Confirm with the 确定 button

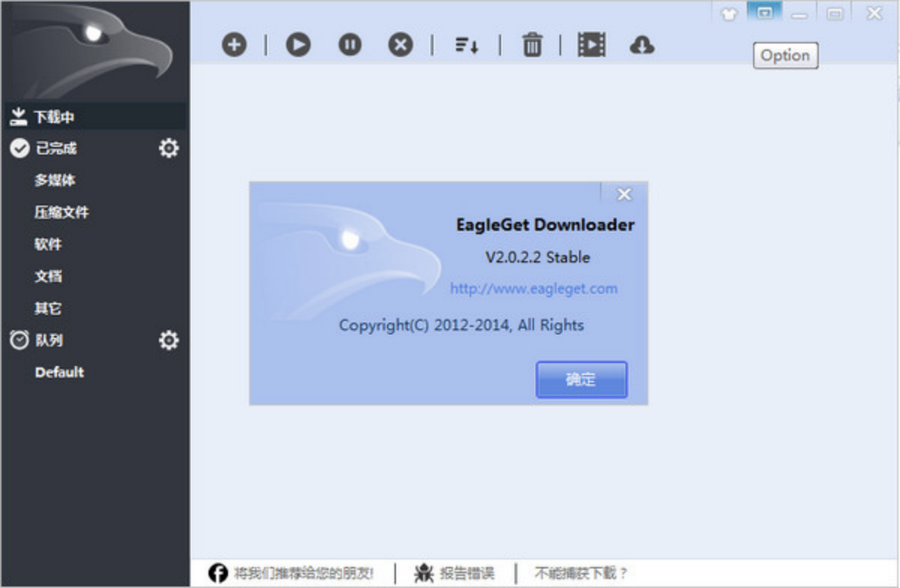click(x=582, y=379)
